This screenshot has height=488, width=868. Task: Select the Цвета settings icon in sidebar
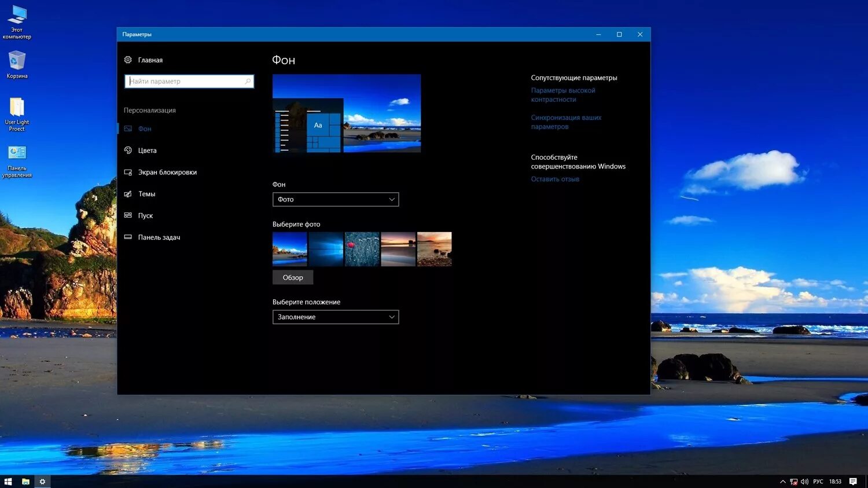coord(128,150)
